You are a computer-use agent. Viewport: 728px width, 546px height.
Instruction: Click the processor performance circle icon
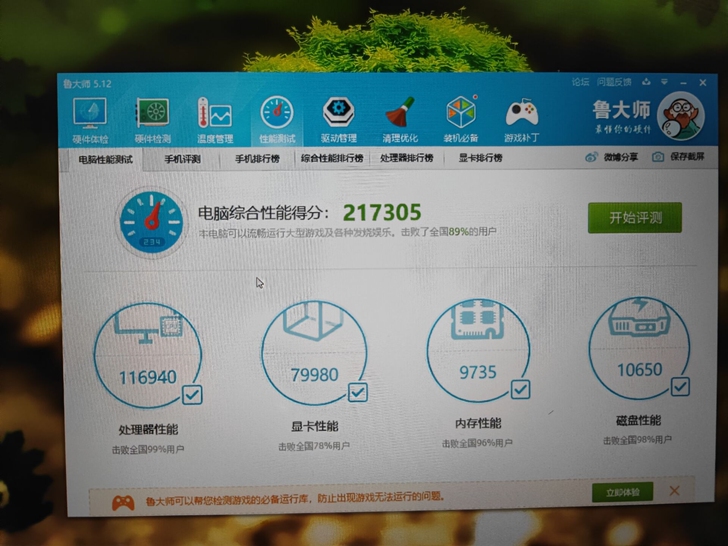click(148, 355)
